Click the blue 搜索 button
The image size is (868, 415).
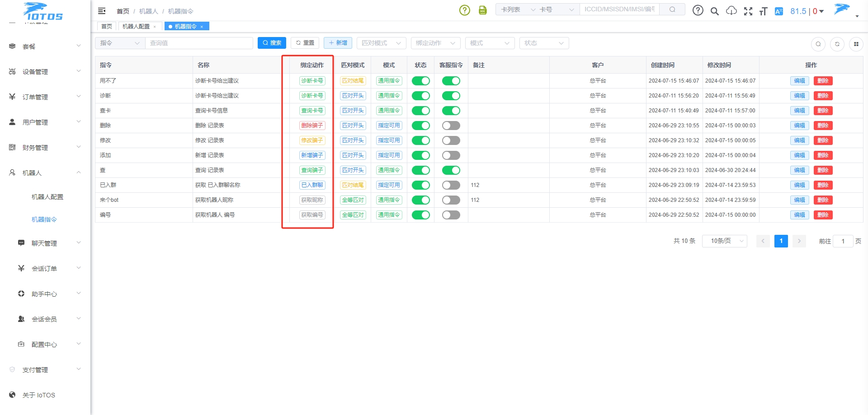[272, 43]
